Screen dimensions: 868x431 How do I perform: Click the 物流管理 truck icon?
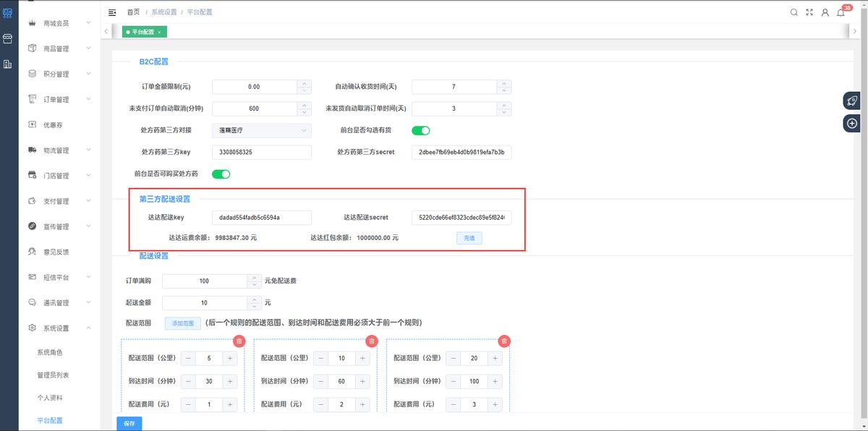click(x=32, y=150)
